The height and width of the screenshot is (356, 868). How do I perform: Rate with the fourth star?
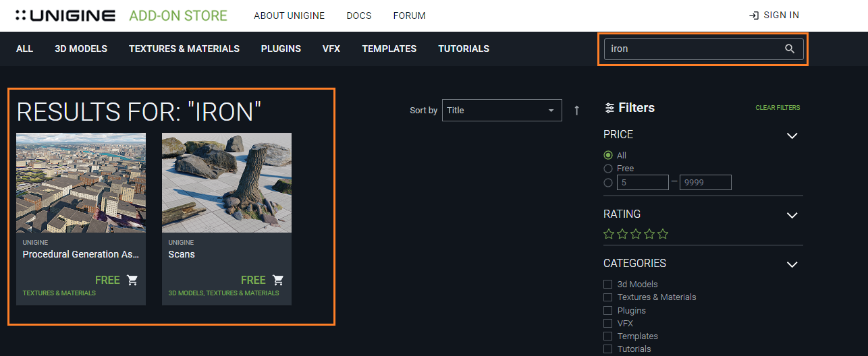(649, 234)
